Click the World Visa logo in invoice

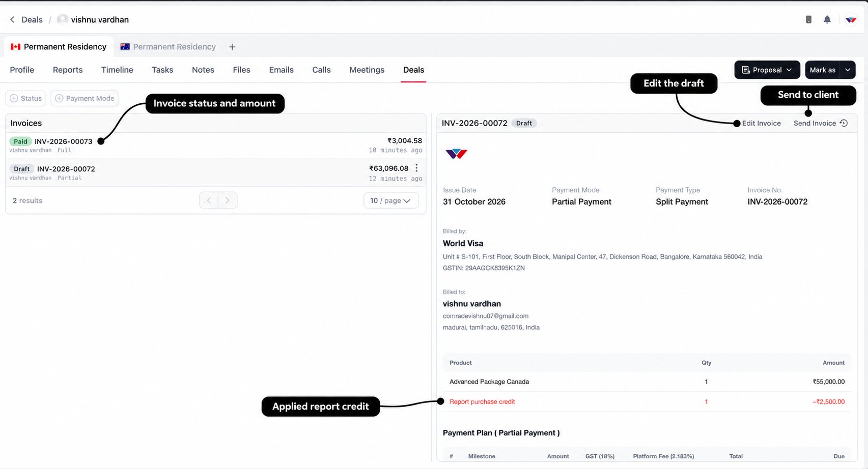[456, 153]
